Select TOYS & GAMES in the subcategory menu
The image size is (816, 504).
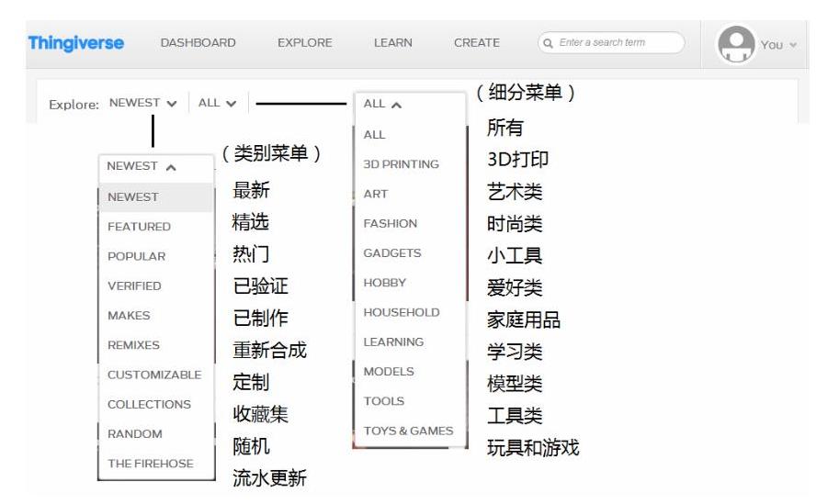(x=408, y=431)
